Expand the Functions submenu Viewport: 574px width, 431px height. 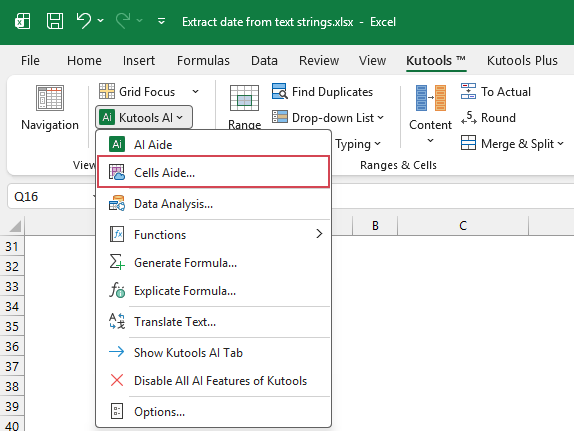[213, 234]
